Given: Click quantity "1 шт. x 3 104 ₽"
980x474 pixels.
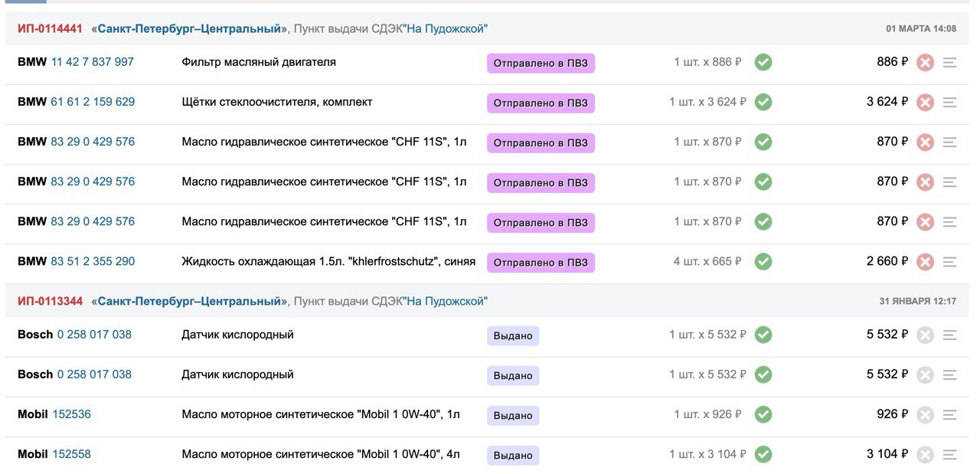Looking at the screenshot, I should 708,454.
